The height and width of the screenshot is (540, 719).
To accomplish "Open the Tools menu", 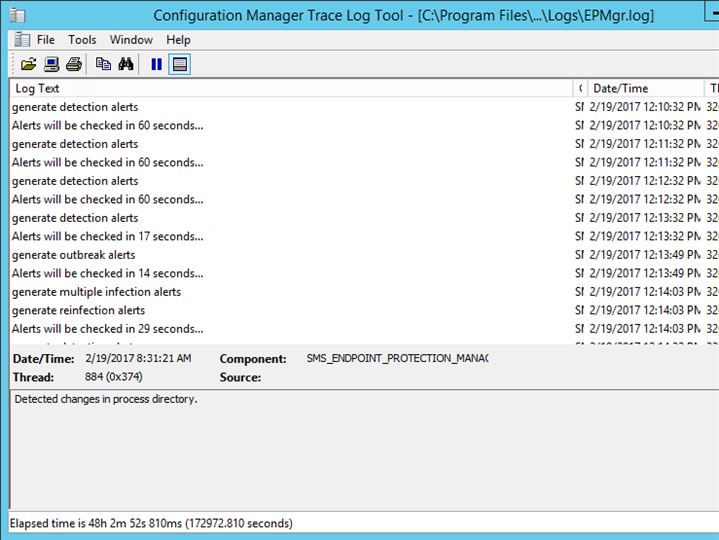I will click(x=82, y=40).
